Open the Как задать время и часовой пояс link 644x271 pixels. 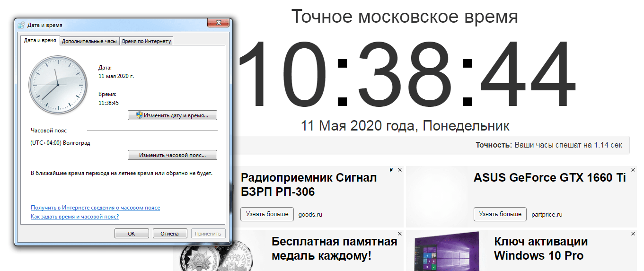pos(75,217)
